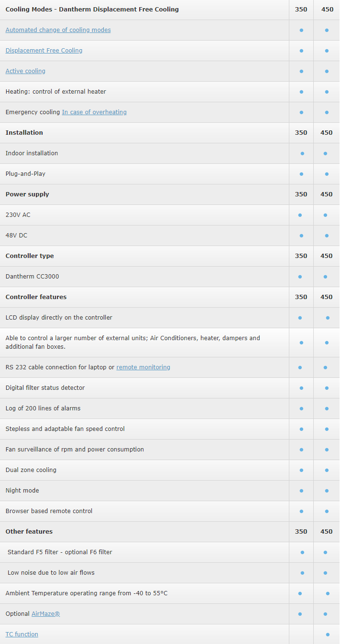Click 350 column header in Other features row
The width and height of the screenshot is (341, 644).
tap(301, 532)
